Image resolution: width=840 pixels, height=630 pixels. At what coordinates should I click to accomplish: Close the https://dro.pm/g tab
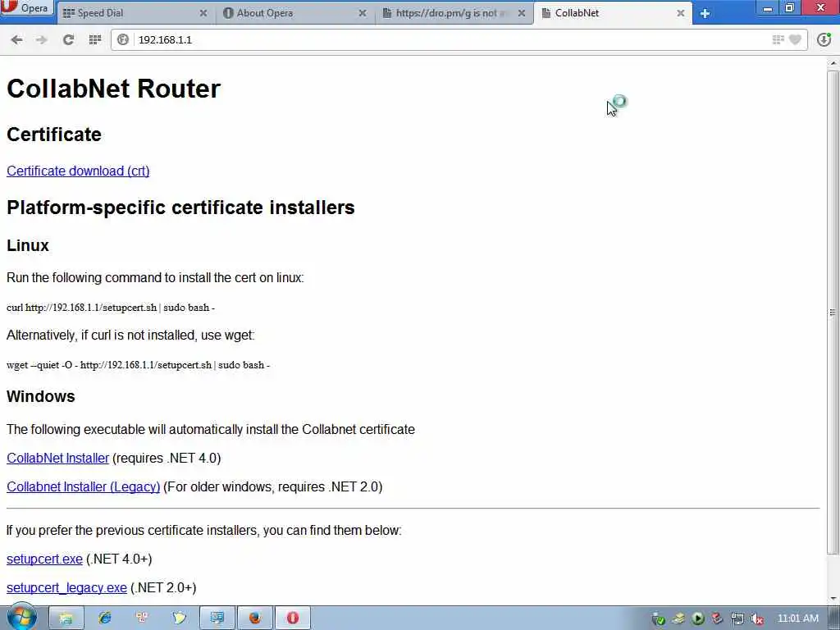click(x=522, y=13)
